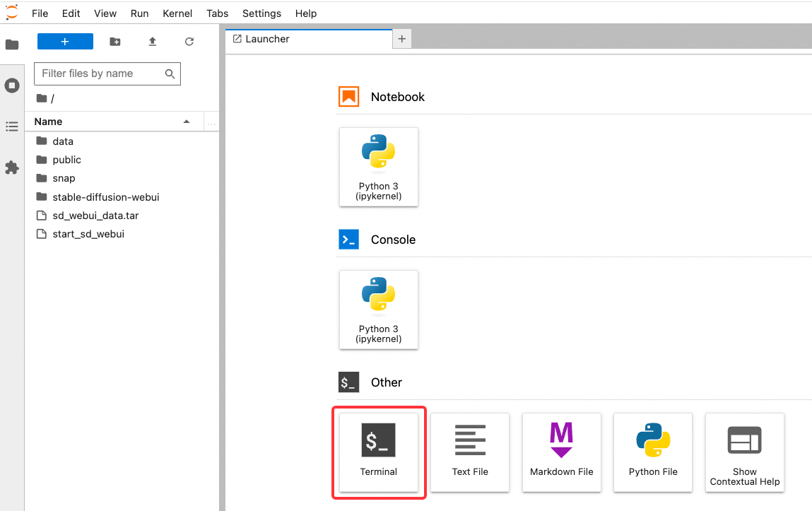Select the data folder
The image size is (812, 511).
pyautogui.click(x=122, y=141)
